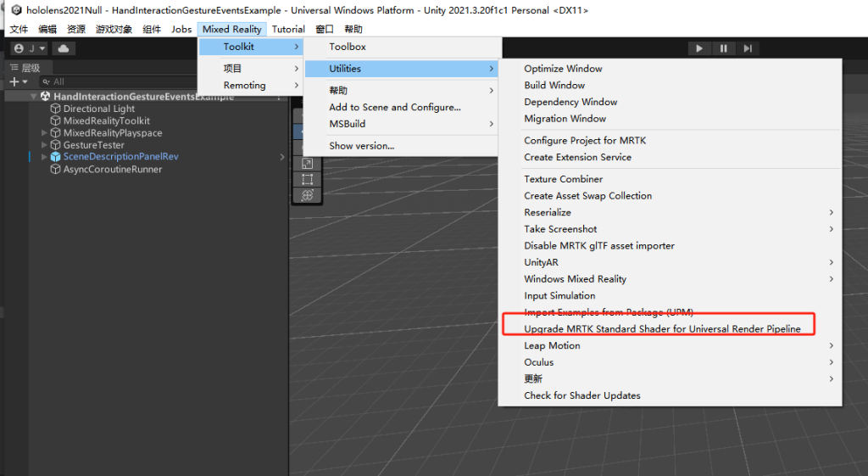Screen dimensions: 868x476
Task: Choose the 项目 submenu
Action: click(x=251, y=68)
